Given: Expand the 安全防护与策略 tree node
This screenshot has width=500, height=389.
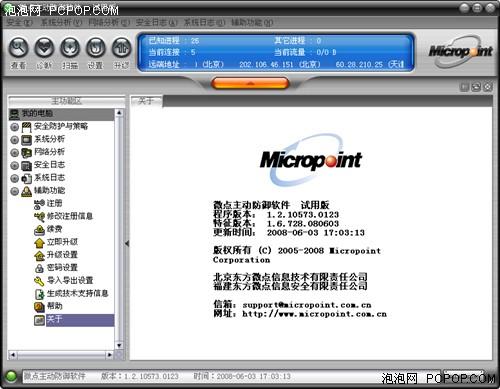Looking at the screenshot, I should click(x=14, y=127).
